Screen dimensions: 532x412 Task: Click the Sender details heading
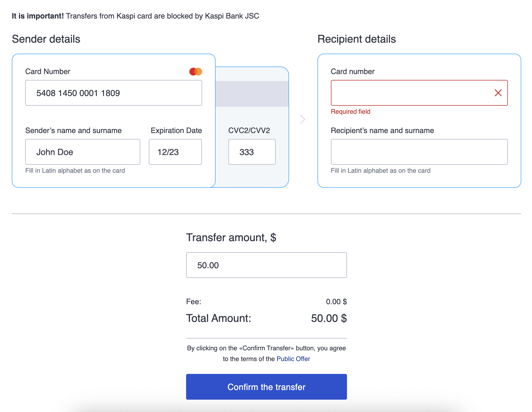click(46, 39)
